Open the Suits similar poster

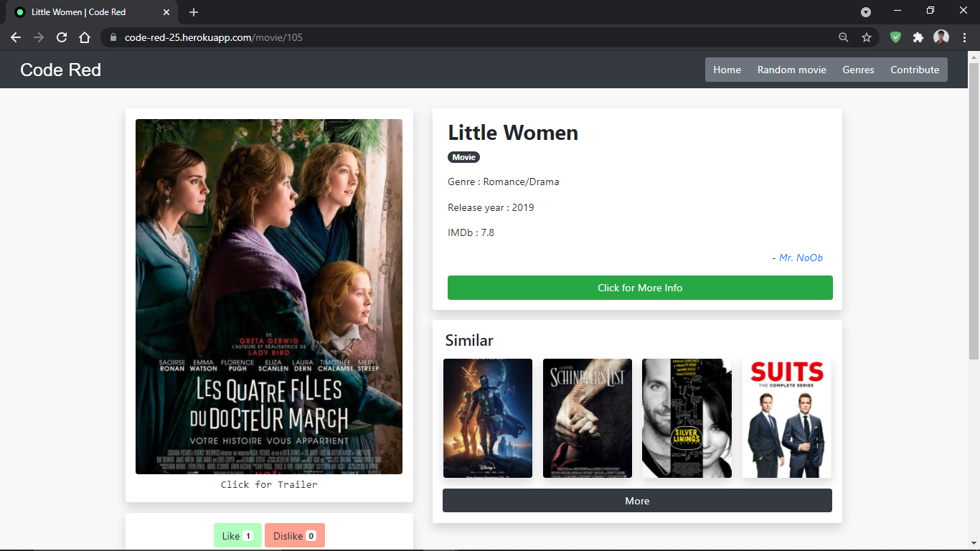(x=786, y=418)
